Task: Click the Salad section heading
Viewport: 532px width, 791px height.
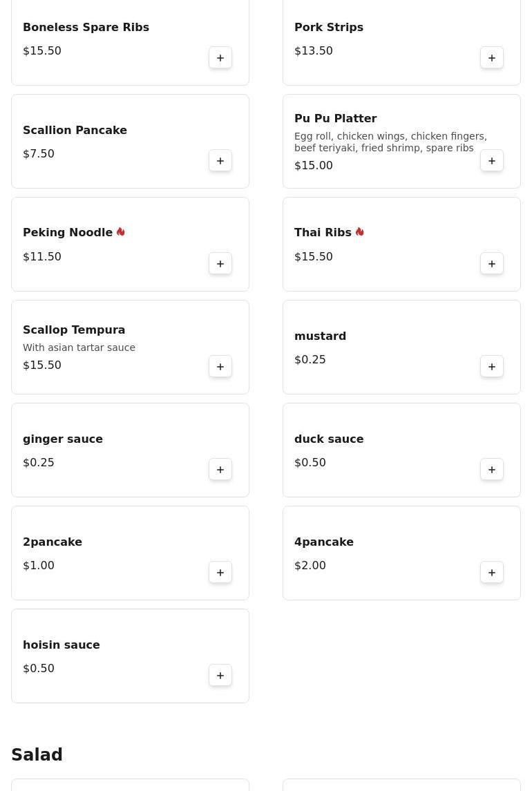Action: pyautogui.click(x=37, y=755)
